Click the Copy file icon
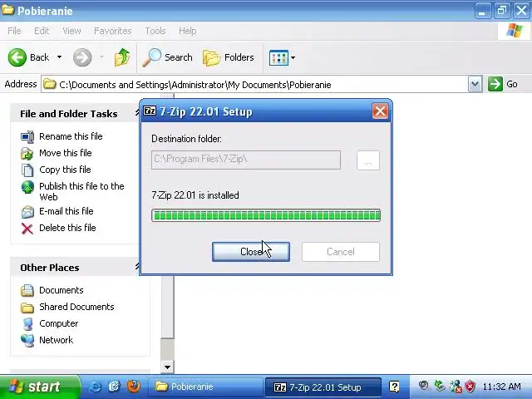The height and width of the screenshot is (399, 532). click(27, 170)
